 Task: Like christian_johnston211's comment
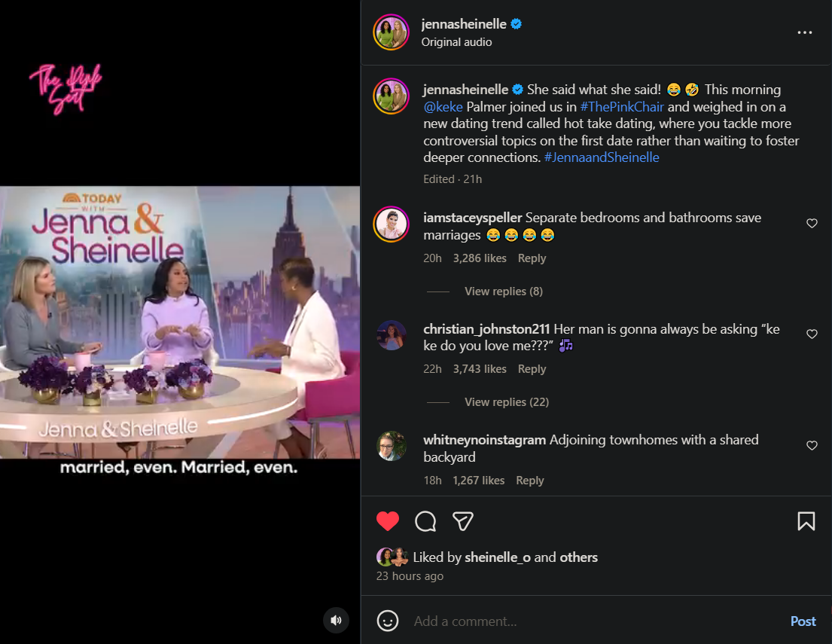[812, 334]
